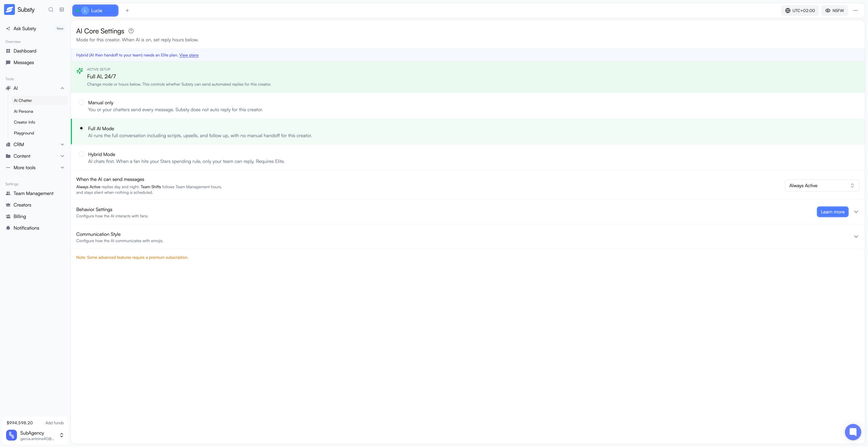This screenshot has width=868, height=447.
Task: Click the $994,598.20 balance
Action: (20, 423)
